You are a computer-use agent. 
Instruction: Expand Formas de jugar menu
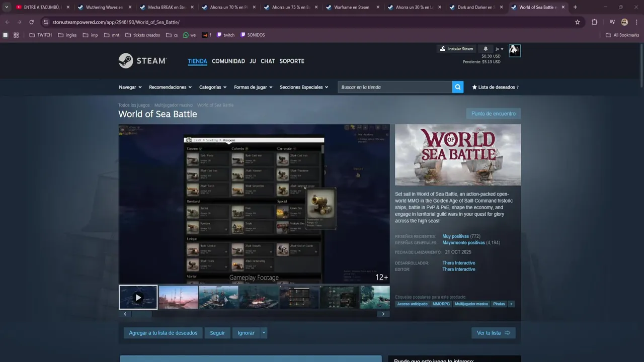point(253,87)
